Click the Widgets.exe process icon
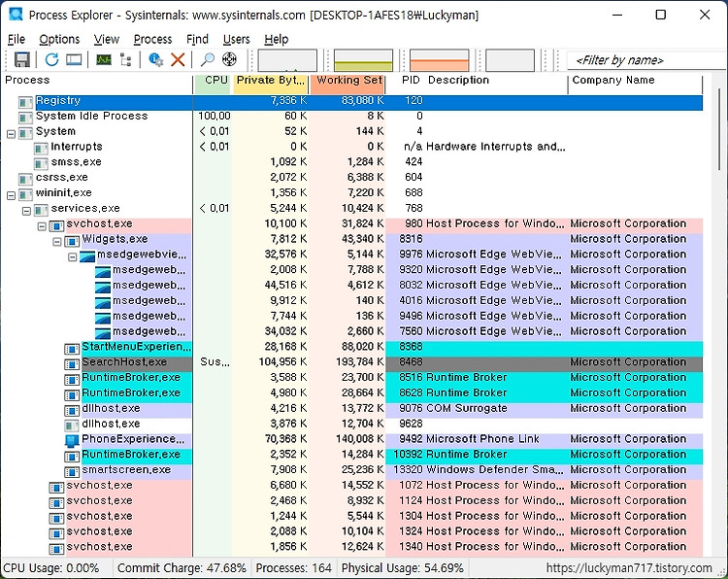 click(x=72, y=240)
